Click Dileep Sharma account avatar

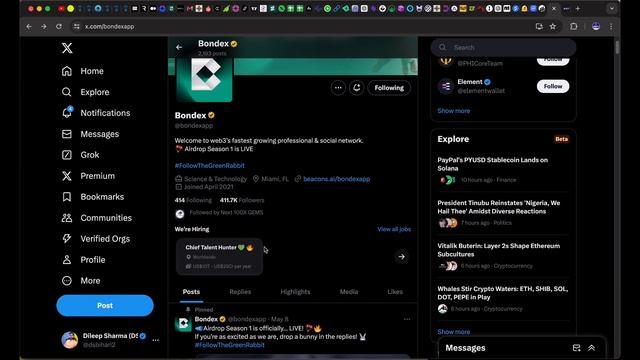70,340
